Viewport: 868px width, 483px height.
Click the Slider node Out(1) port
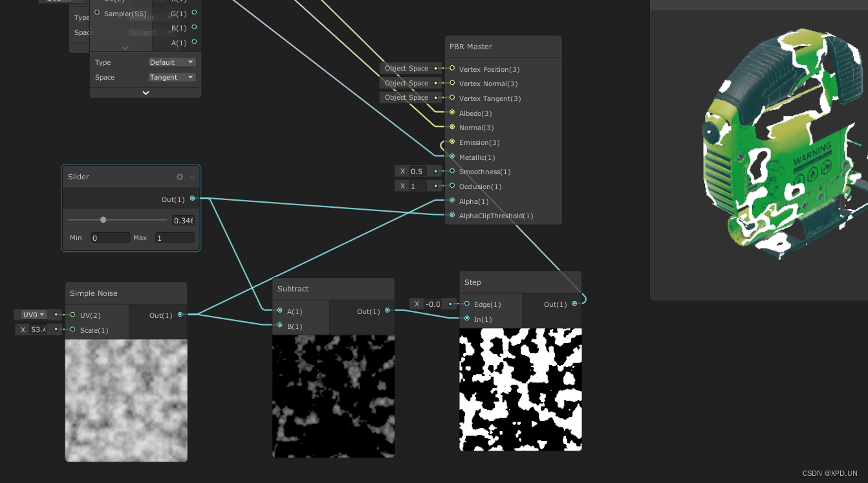193,199
